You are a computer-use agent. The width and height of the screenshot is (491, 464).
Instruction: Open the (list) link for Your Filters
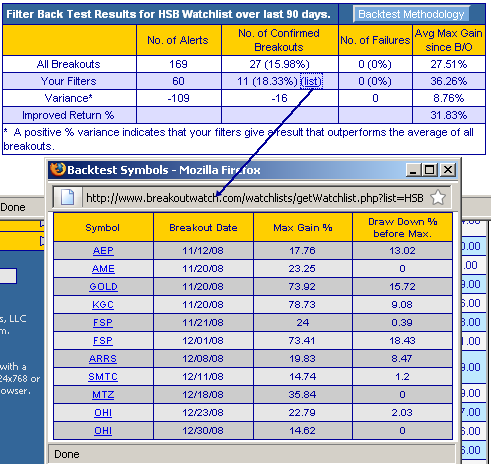pyautogui.click(x=311, y=81)
